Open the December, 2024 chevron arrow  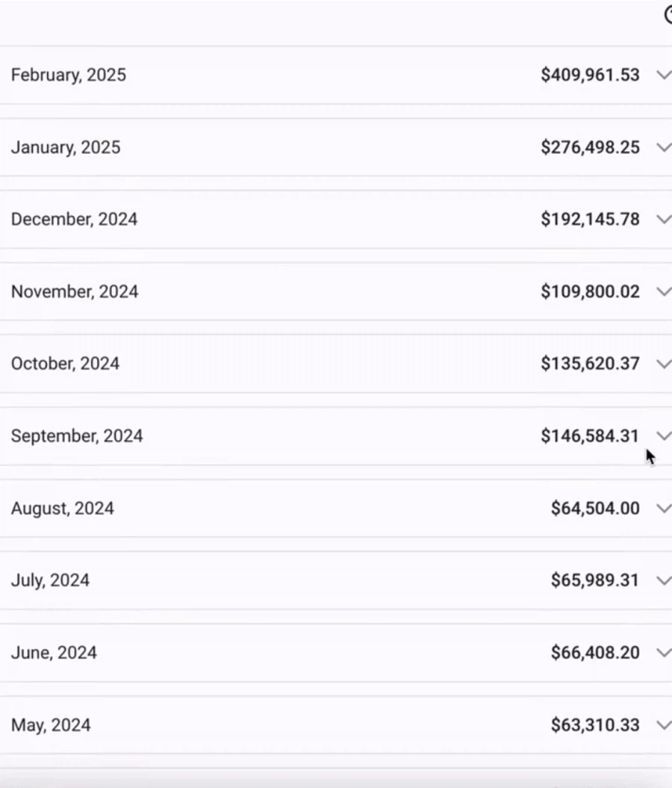click(663, 219)
